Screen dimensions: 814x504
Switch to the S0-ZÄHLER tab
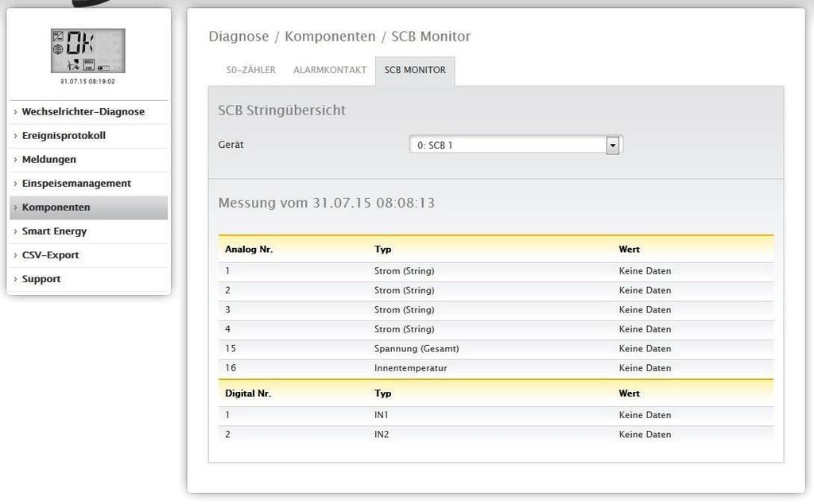pos(250,69)
